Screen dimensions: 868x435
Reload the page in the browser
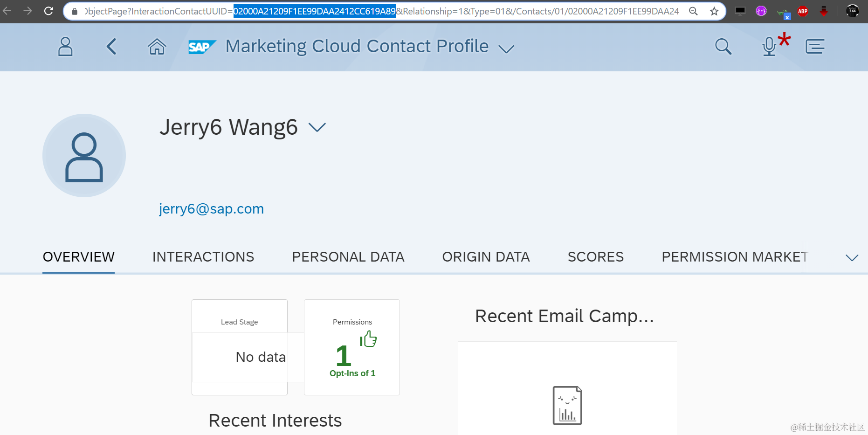[x=48, y=11]
